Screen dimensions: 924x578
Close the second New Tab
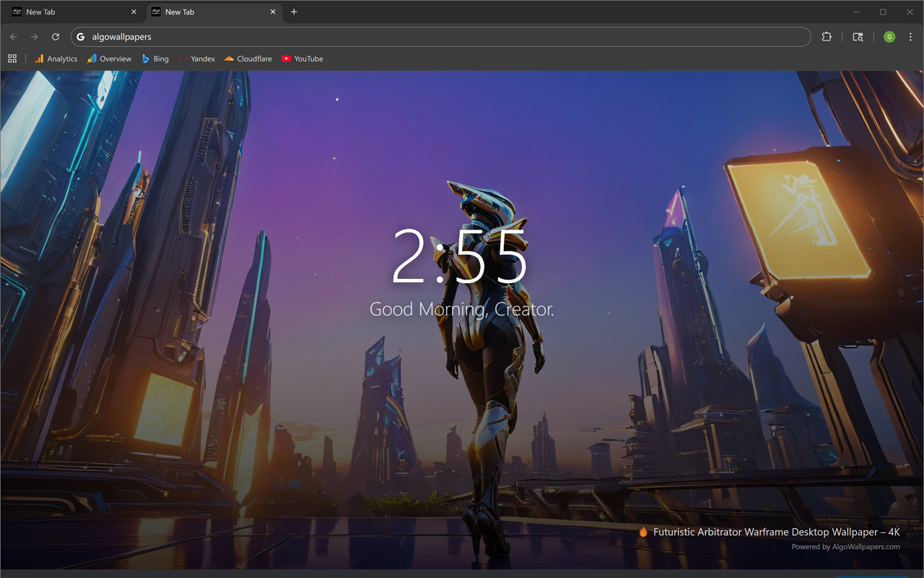pos(273,12)
